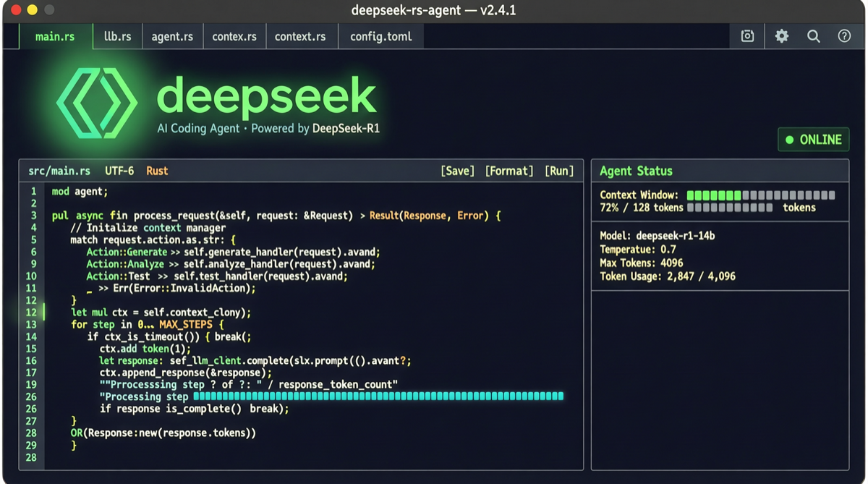This screenshot has height=484, width=868.
Task: Click the Action::Generate code line
Action: click(233, 252)
